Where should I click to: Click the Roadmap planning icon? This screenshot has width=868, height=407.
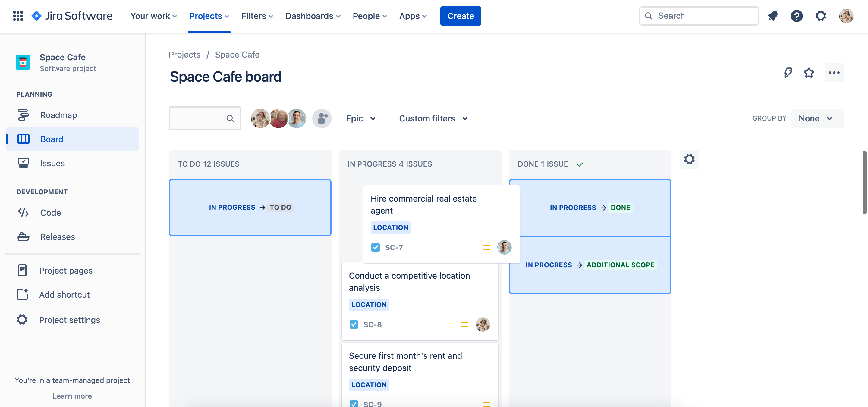coord(23,114)
